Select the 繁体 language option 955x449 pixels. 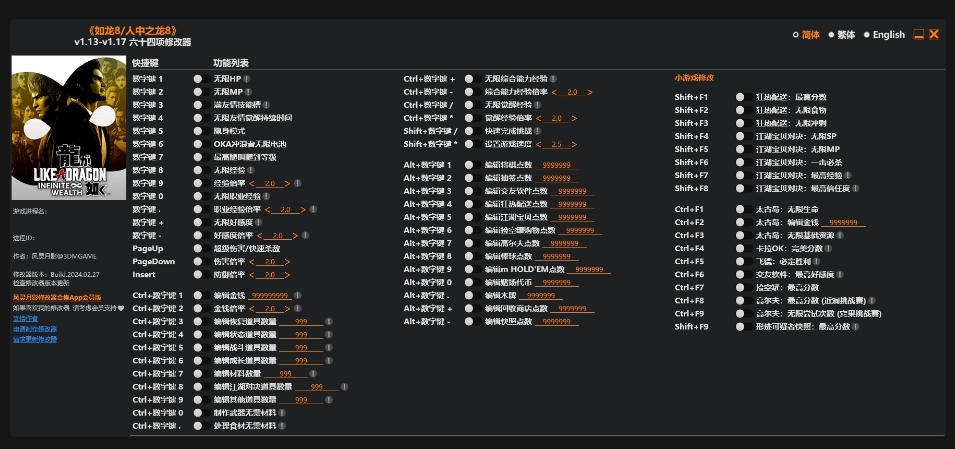click(842, 35)
